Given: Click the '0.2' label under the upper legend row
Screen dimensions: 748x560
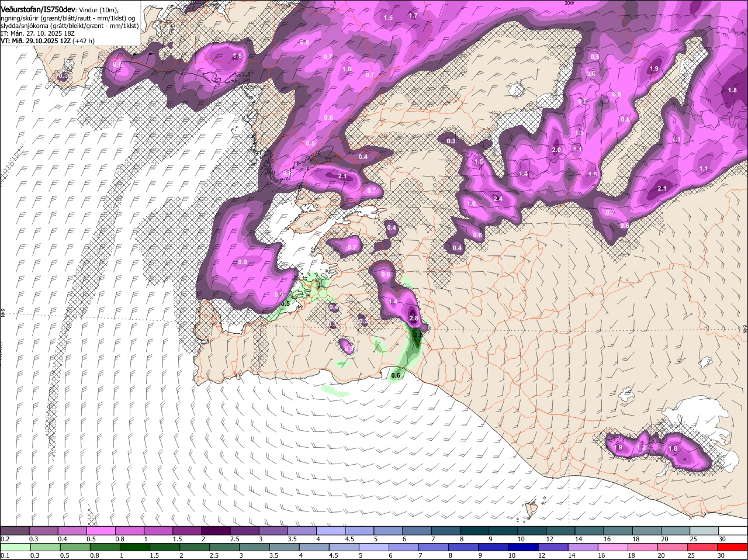Looking at the screenshot, I should 5,538.
